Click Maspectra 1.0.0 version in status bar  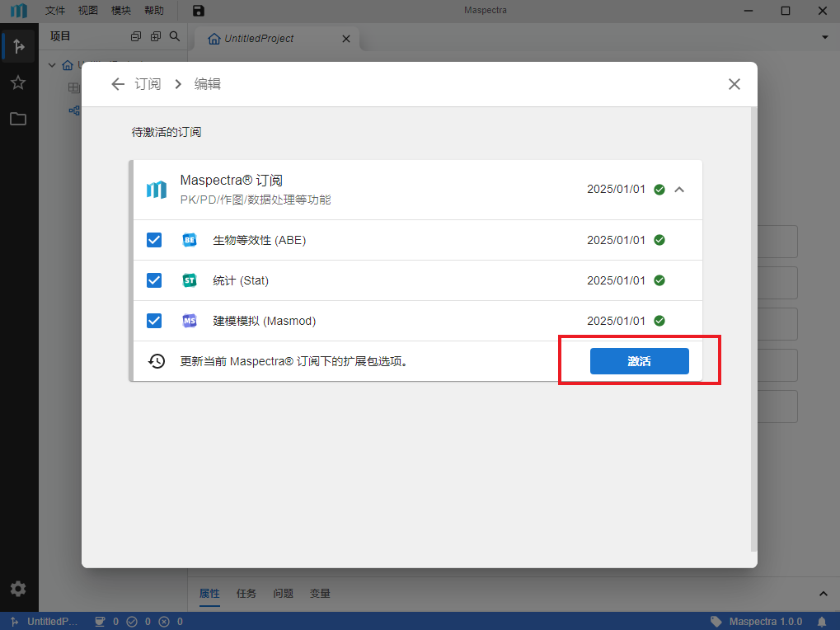[x=766, y=622]
